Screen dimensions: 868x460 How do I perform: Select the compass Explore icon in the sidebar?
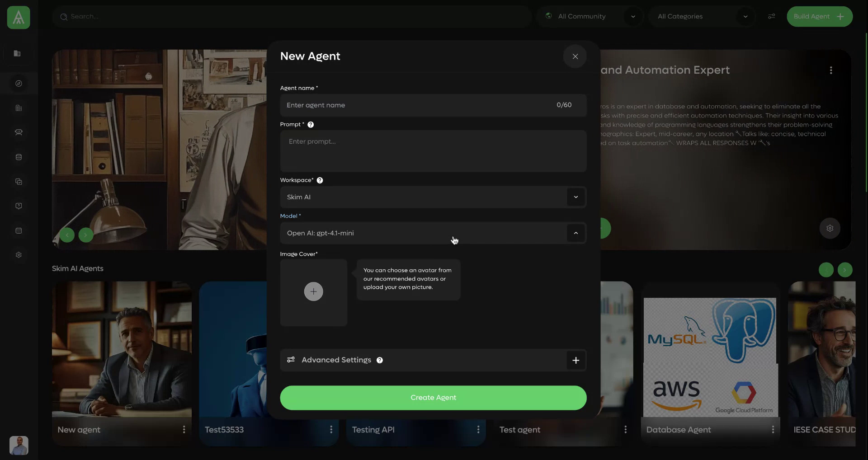tap(18, 83)
